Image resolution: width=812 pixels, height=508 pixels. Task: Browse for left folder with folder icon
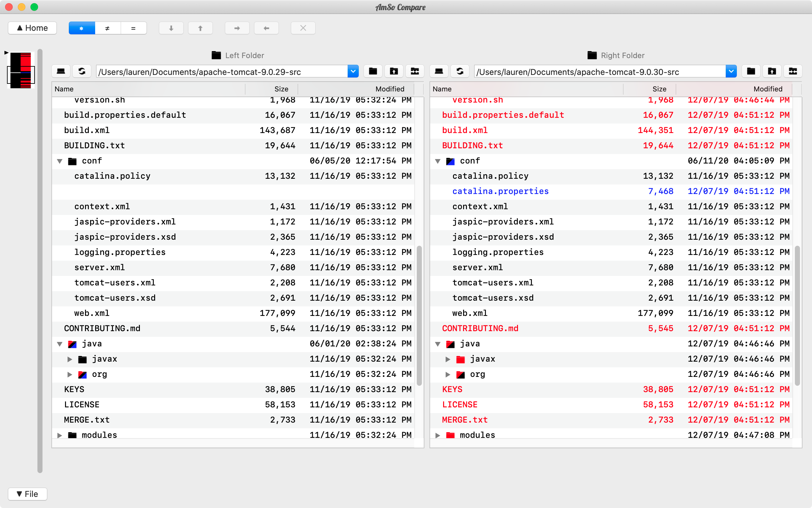pyautogui.click(x=373, y=71)
